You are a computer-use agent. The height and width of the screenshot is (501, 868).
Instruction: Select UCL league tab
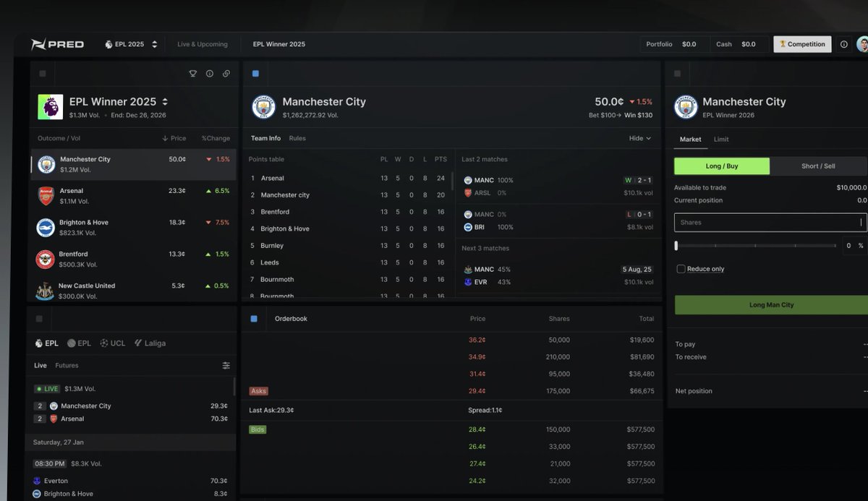[112, 343]
